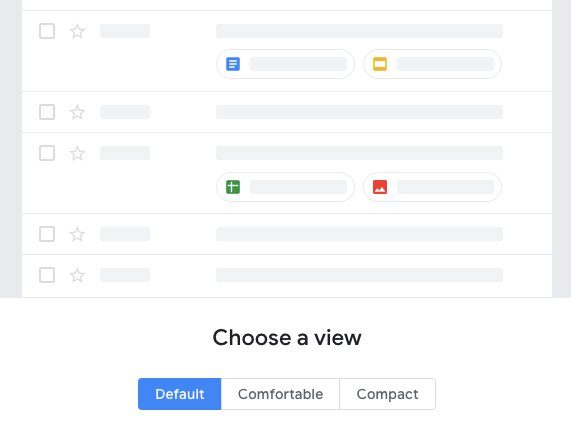Image resolution: width=571 pixels, height=428 pixels.
Task: Tick the bottom email row checkbox
Action: click(47, 275)
